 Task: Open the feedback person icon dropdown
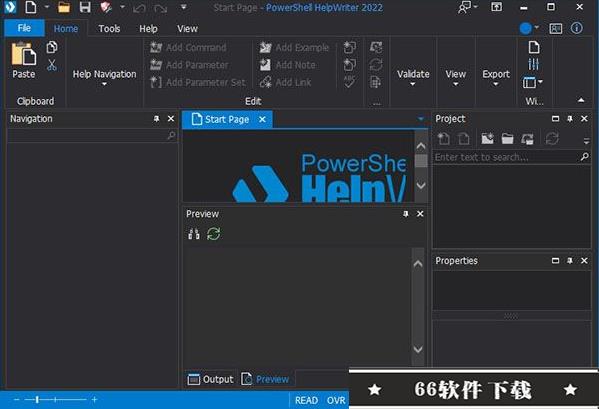tap(467, 7)
